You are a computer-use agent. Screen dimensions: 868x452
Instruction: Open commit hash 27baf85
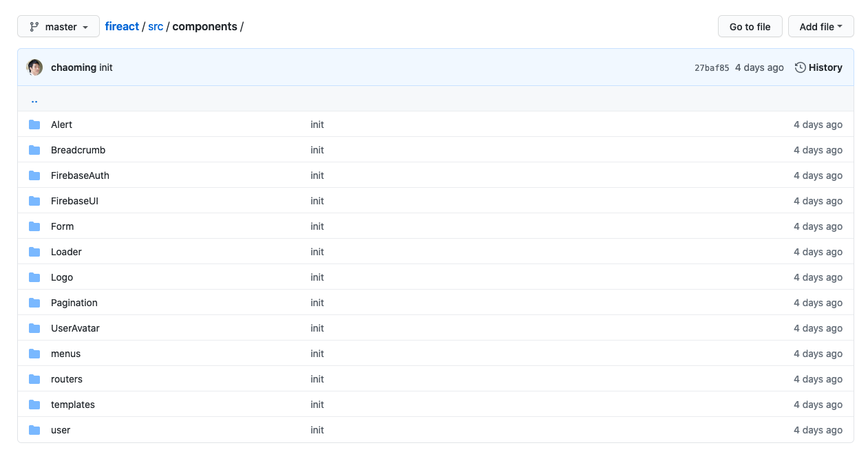[711, 68]
